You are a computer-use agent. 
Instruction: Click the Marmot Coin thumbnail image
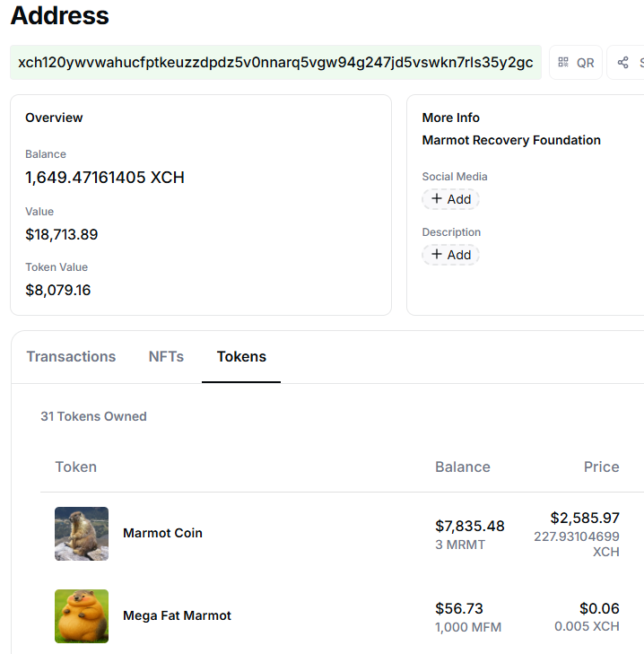(82, 534)
